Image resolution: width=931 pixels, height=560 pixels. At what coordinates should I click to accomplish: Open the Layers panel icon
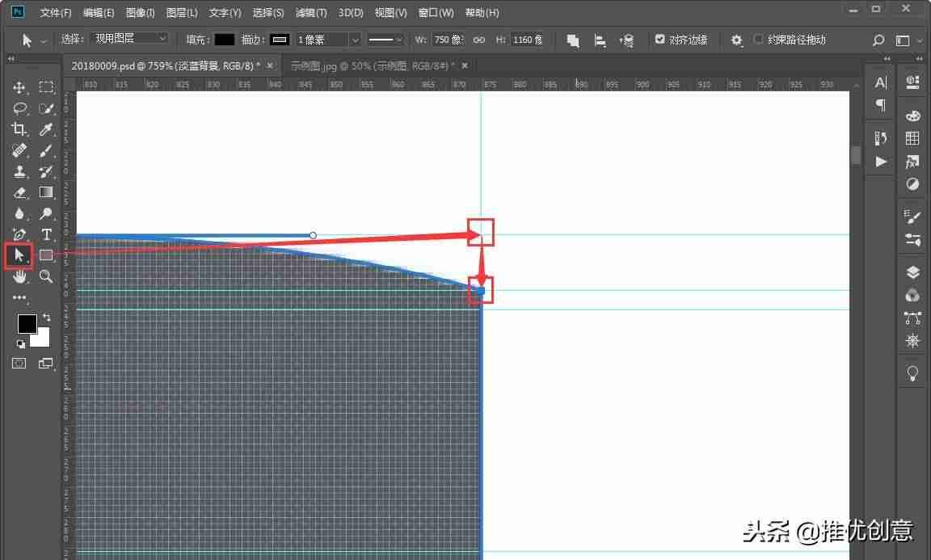[x=912, y=272]
